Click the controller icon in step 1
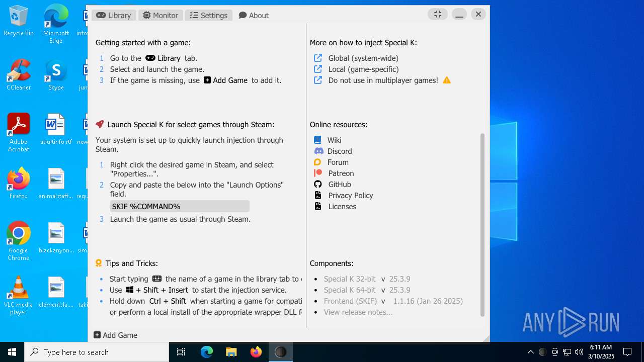 click(x=150, y=58)
